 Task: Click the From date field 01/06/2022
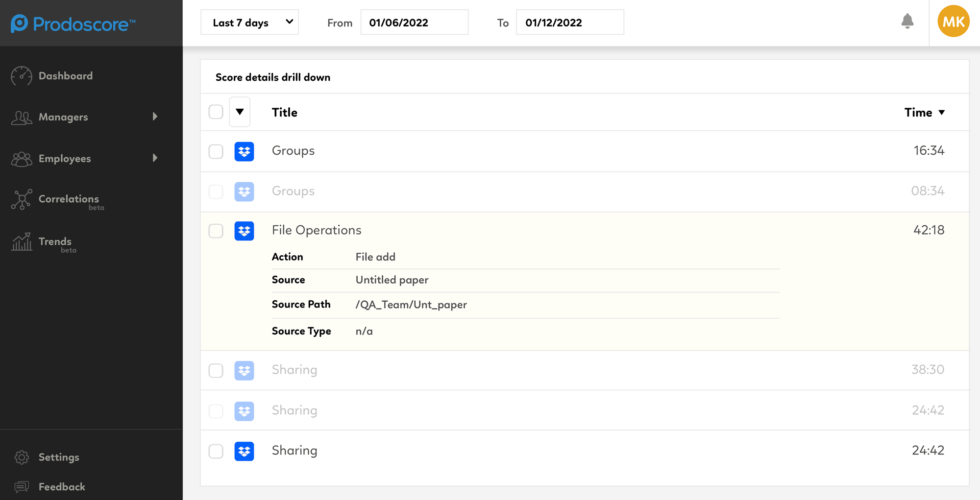point(414,23)
